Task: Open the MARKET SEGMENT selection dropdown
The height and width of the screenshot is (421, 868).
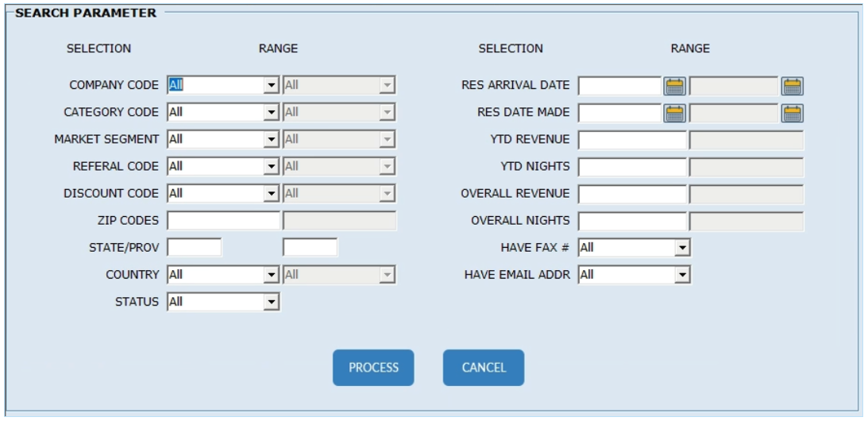Action: click(271, 140)
